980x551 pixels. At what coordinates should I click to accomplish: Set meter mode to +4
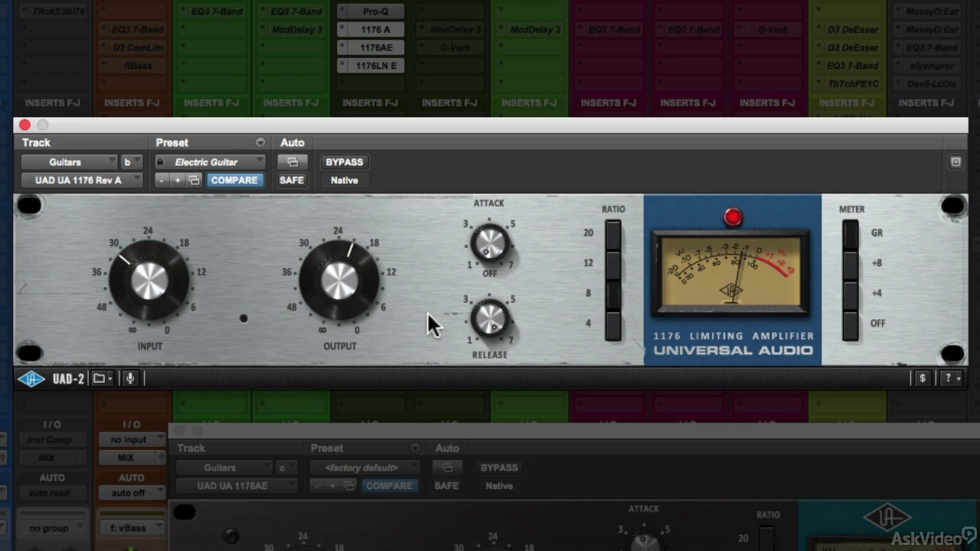point(851,295)
